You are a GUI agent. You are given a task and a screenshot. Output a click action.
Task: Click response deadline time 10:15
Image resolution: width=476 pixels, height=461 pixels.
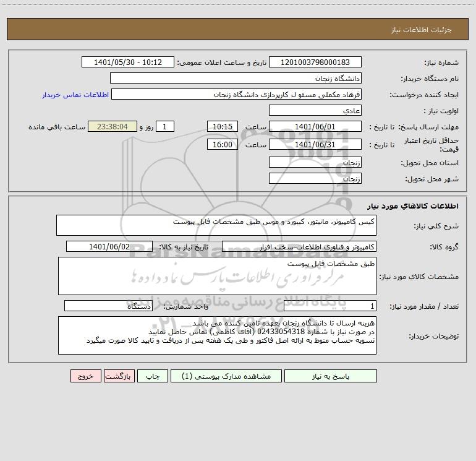(x=222, y=126)
